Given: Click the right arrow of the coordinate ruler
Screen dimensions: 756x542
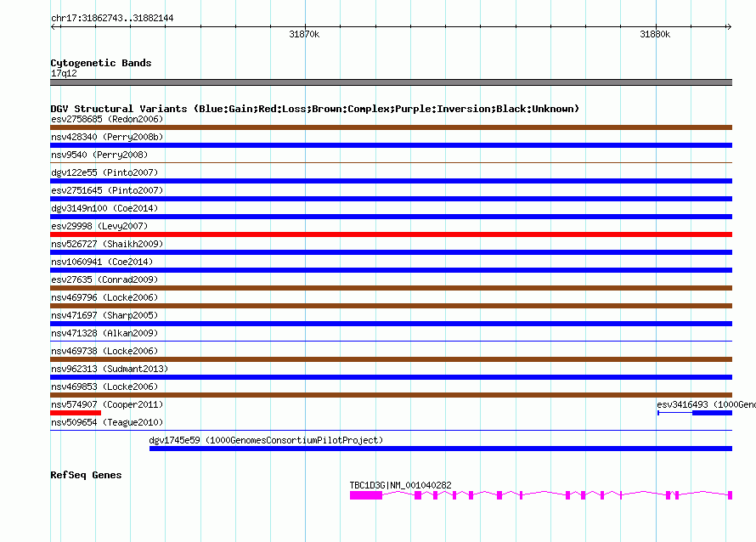Looking at the screenshot, I should [729, 26].
